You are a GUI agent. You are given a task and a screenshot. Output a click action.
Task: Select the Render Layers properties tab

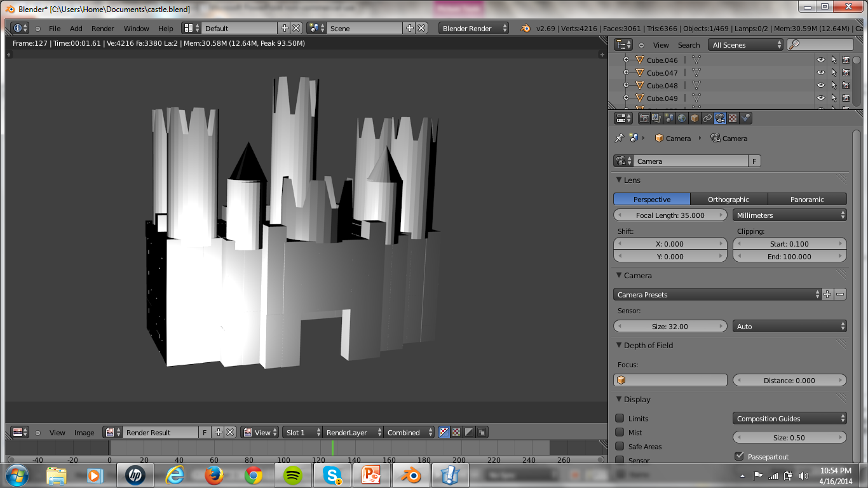pos(656,118)
